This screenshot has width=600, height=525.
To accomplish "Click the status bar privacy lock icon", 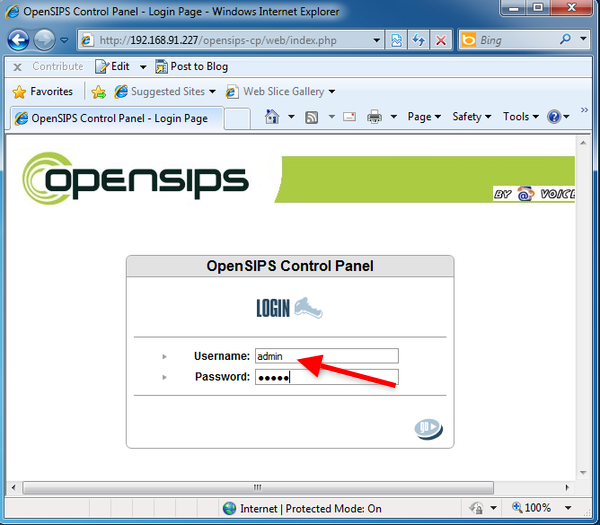I will coord(477,508).
